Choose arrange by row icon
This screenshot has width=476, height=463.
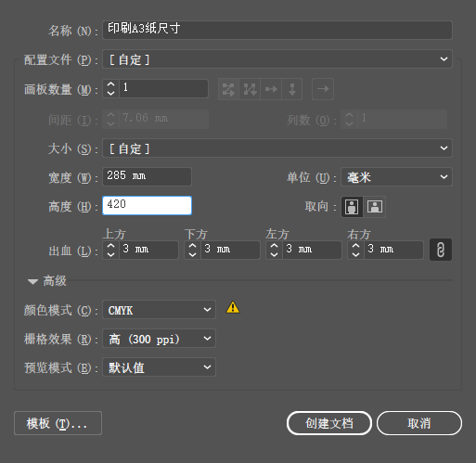pyautogui.click(x=271, y=89)
